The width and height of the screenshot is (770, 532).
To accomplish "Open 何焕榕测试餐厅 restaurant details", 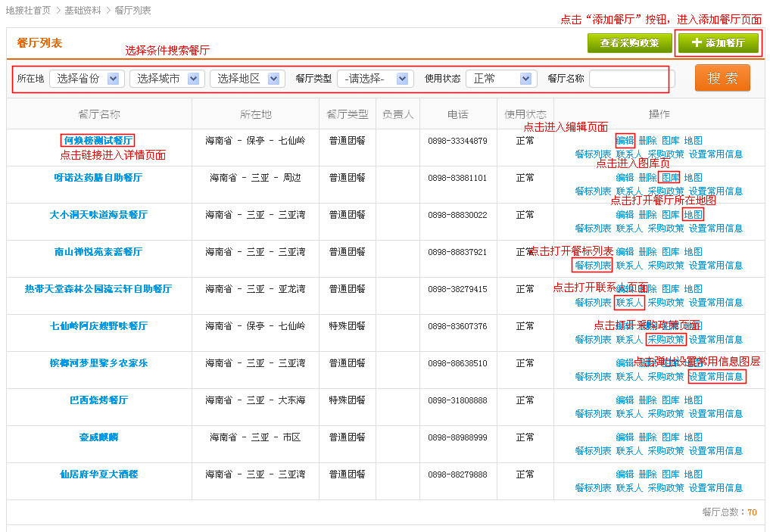I will pyautogui.click(x=98, y=141).
